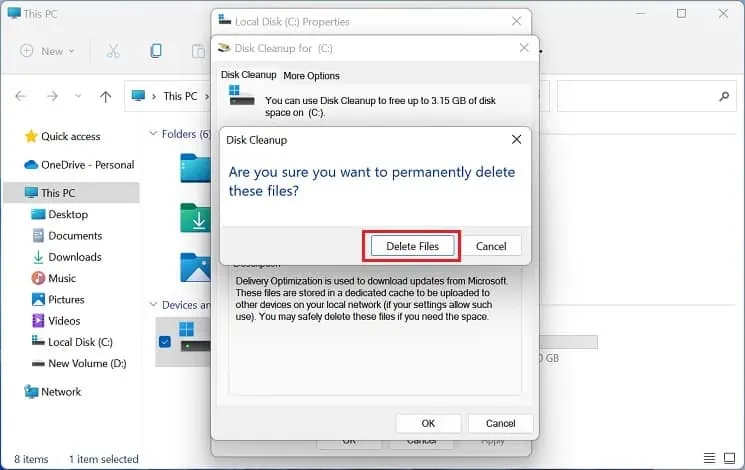Click the search magnifier icon
This screenshot has height=470, width=745.
[x=724, y=96]
